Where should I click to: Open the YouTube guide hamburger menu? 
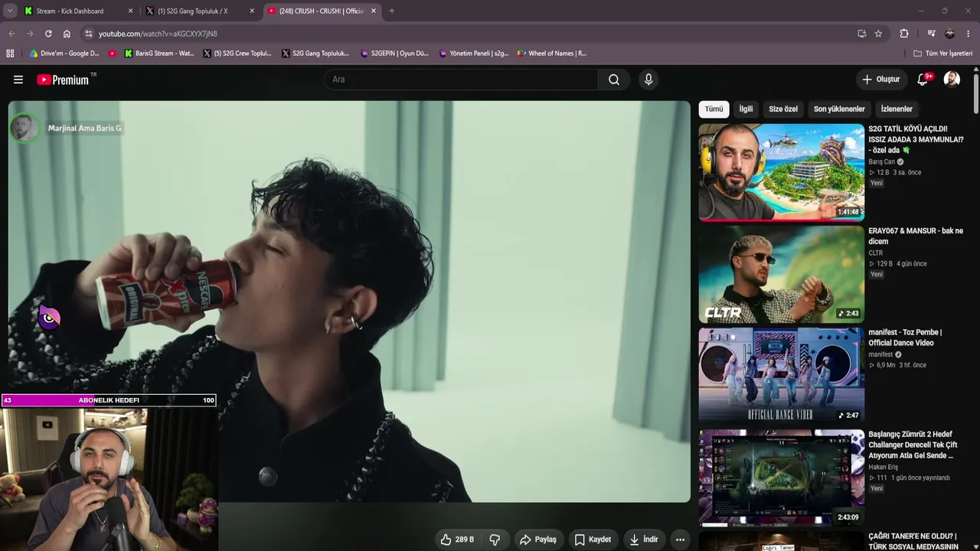[x=18, y=80]
